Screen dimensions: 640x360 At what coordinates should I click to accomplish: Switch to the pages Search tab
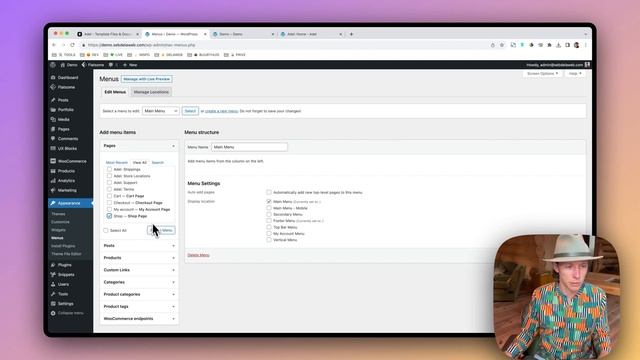(158, 162)
